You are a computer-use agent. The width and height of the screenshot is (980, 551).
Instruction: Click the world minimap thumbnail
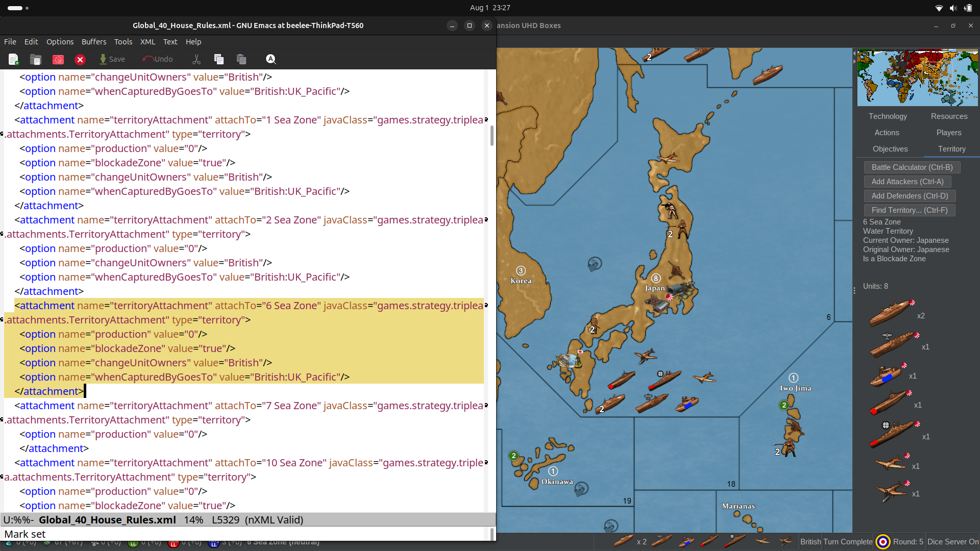[x=917, y=78]
